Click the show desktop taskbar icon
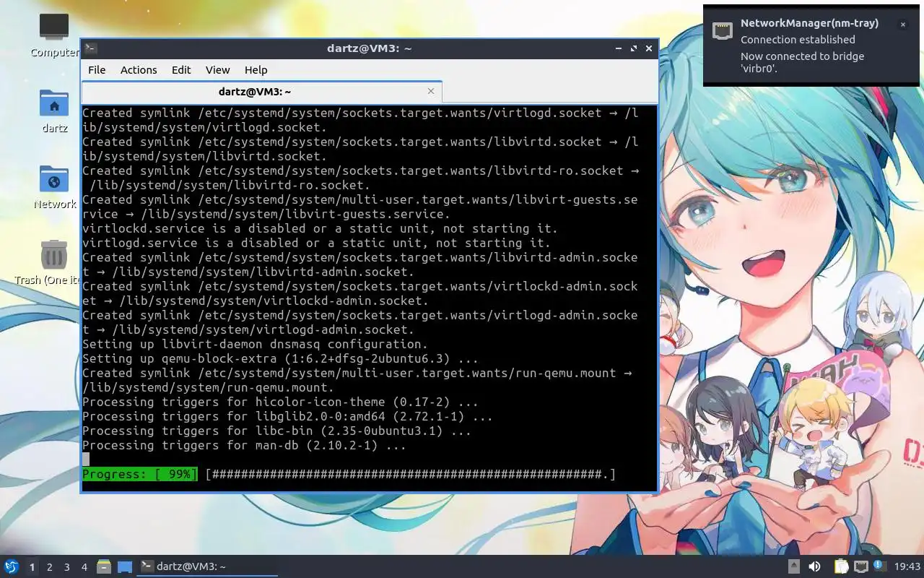Image resolution: width=924 pixels, height=578 pixels. click(x=125, y=566)
